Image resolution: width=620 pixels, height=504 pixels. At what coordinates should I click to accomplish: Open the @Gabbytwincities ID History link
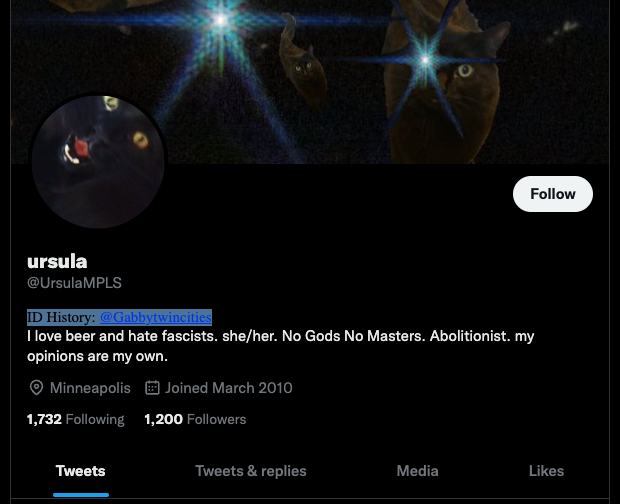[x=156, y=317]
